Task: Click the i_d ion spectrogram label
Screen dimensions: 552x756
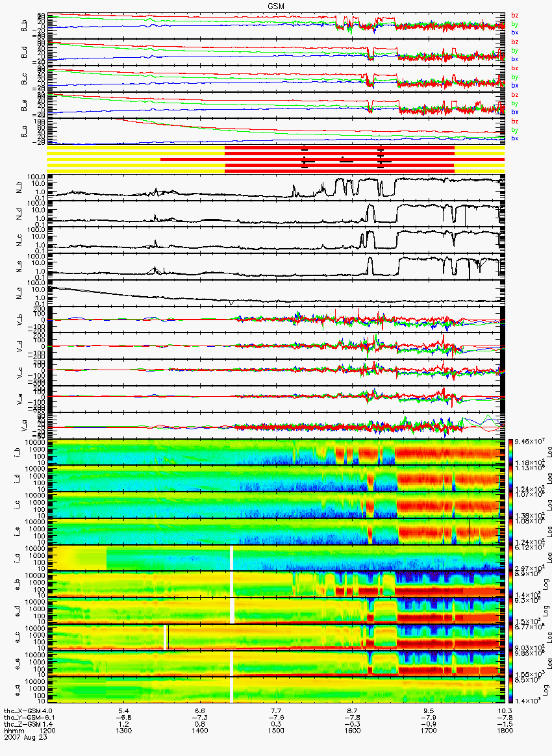Action: (x=16, y=479)
